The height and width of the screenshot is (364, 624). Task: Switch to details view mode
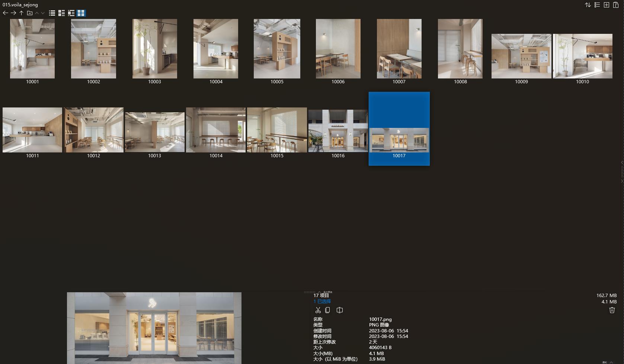click(61, 13)
